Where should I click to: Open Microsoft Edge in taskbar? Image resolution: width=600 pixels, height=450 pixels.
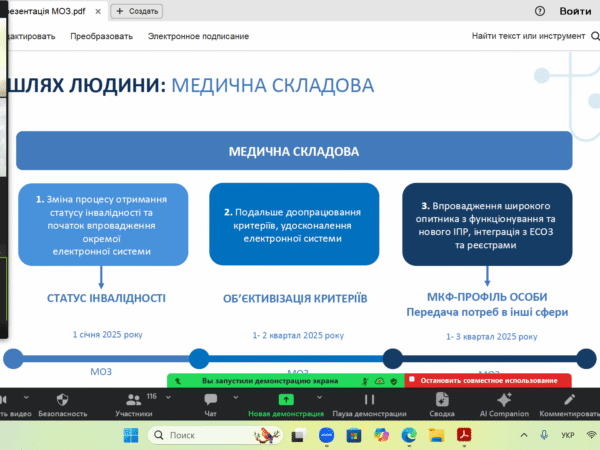(x=409, y=435)
